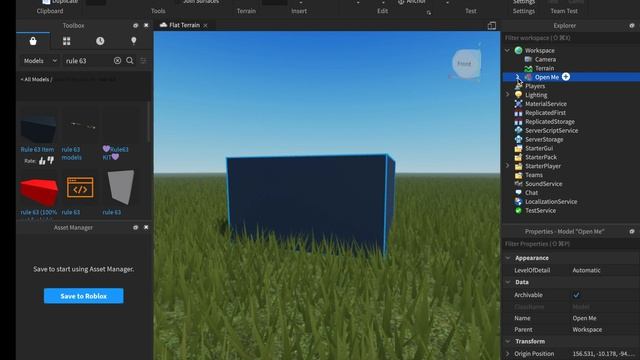Collapse the Data properties section
This screenshot has height=360, width=640.
point(508,282)
